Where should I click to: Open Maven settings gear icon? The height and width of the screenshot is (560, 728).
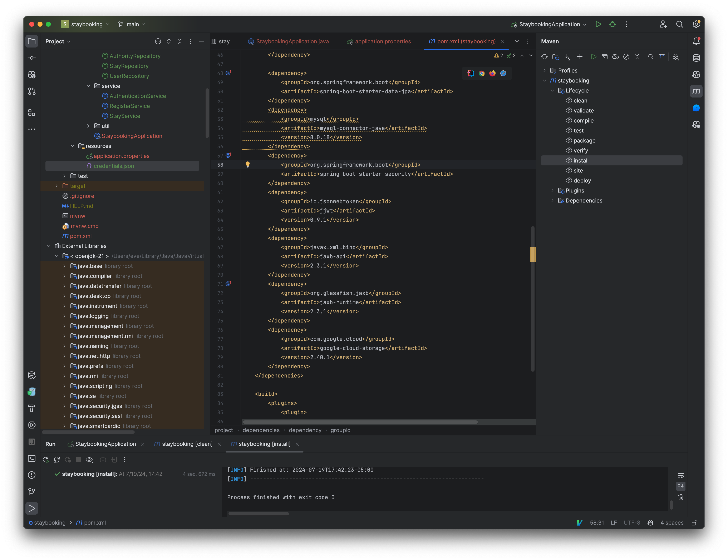click(x=676, y=57)
